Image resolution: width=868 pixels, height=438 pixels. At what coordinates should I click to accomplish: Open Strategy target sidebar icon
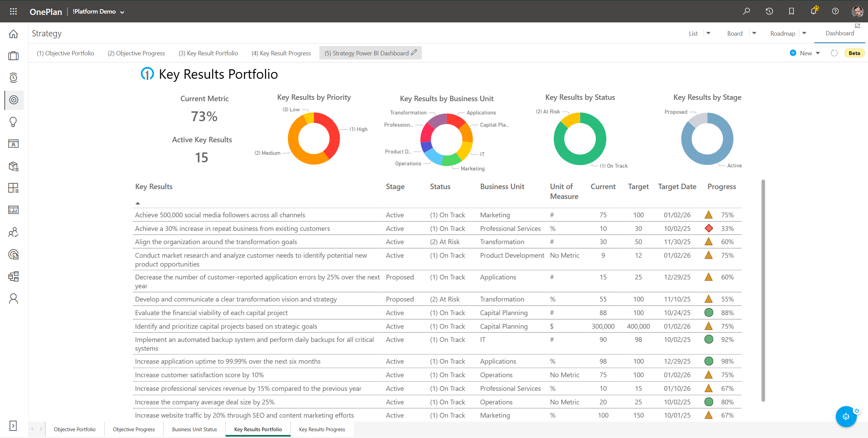point(14,100)
